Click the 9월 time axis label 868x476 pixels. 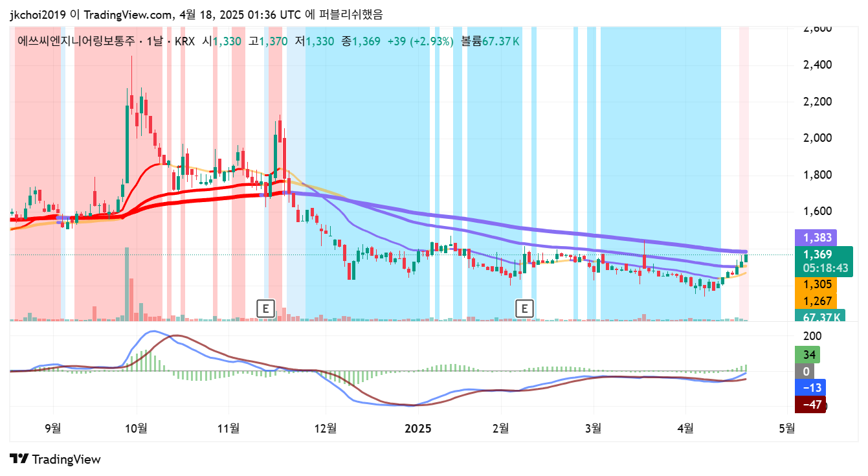coord(54,428)
